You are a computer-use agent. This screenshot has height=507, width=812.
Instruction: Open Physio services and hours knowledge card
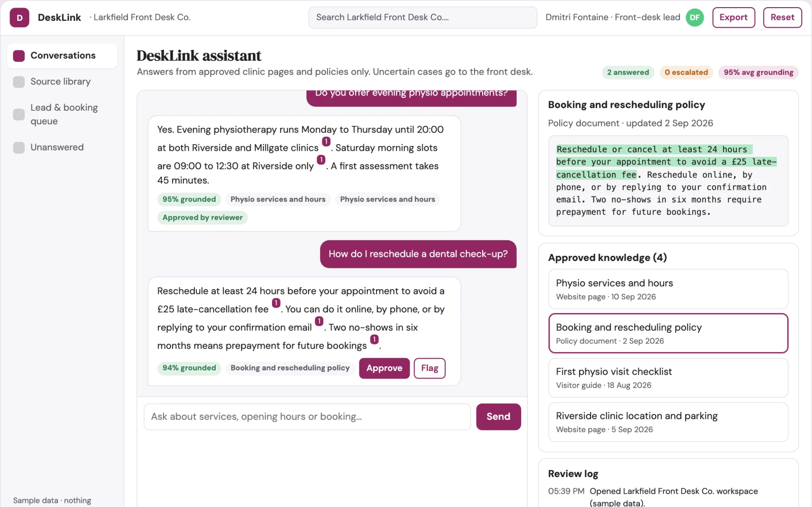click(668, 289)
